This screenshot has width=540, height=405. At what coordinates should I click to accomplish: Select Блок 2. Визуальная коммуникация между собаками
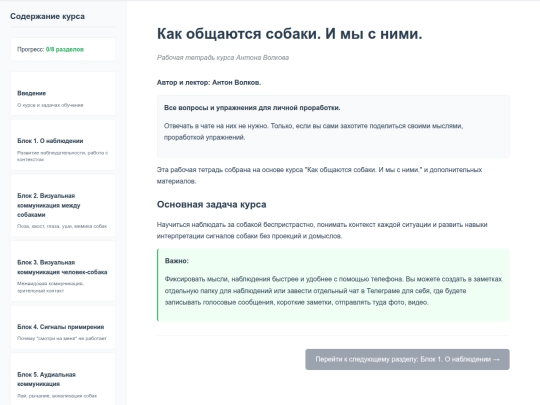63,205
